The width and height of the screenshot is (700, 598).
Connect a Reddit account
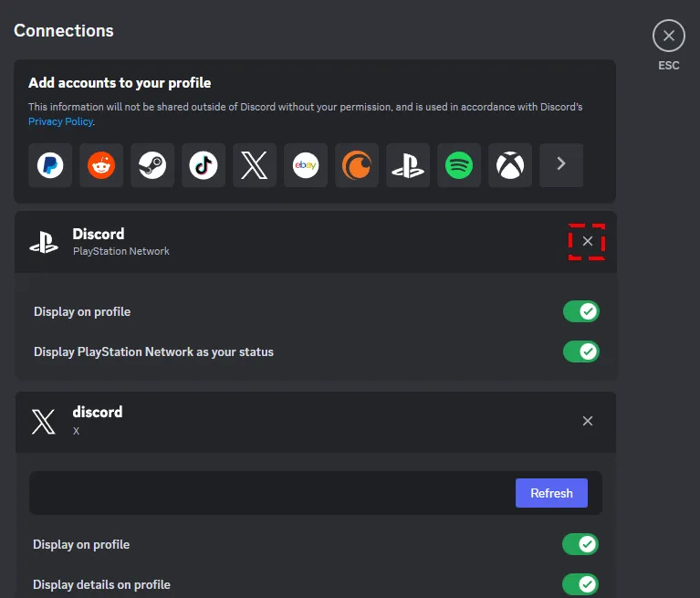(x=101, y=165)
